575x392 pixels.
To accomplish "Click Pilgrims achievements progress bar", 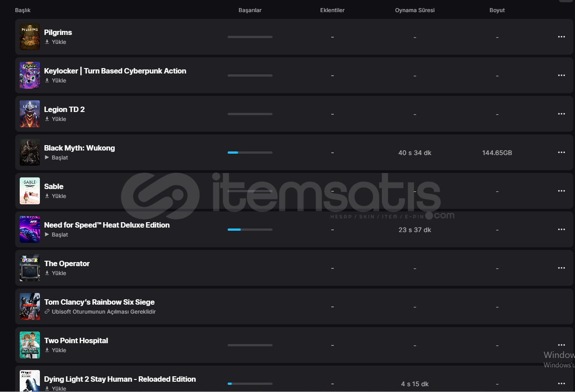I will point(250,37).
